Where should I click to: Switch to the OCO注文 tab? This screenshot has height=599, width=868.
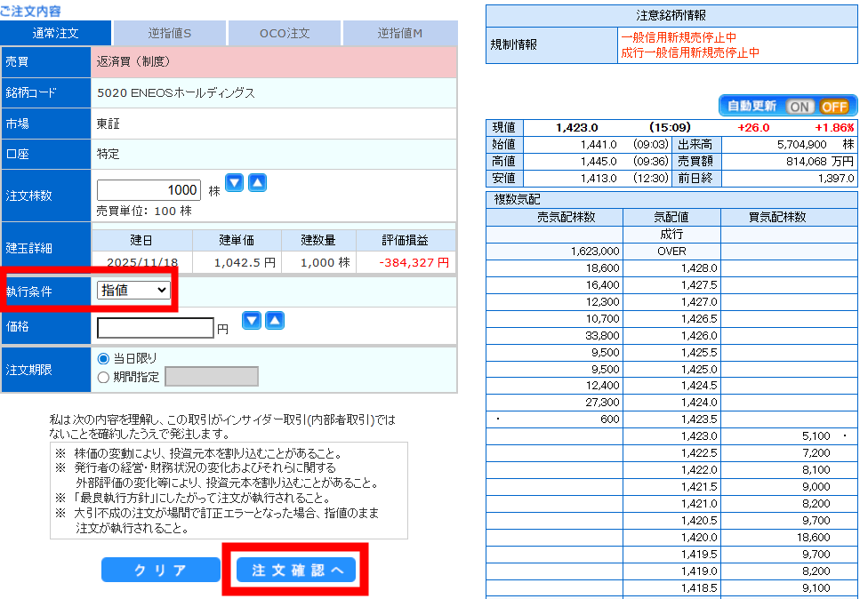coord(285,33)
